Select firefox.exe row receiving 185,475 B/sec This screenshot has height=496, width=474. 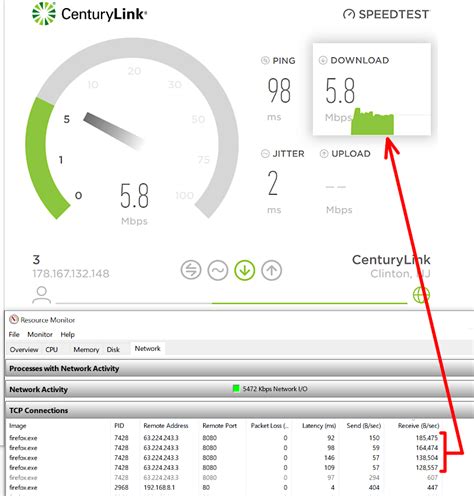(x=224, y=438)
